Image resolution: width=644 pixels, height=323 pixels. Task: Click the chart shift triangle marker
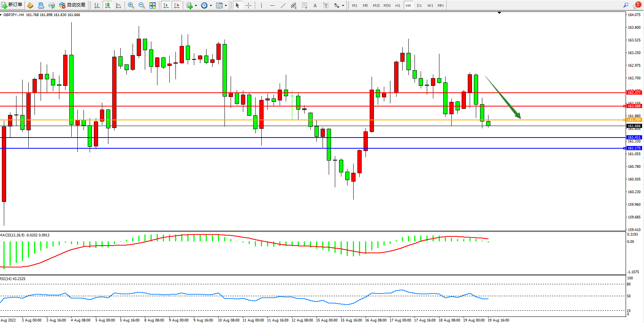pos(499,13)
